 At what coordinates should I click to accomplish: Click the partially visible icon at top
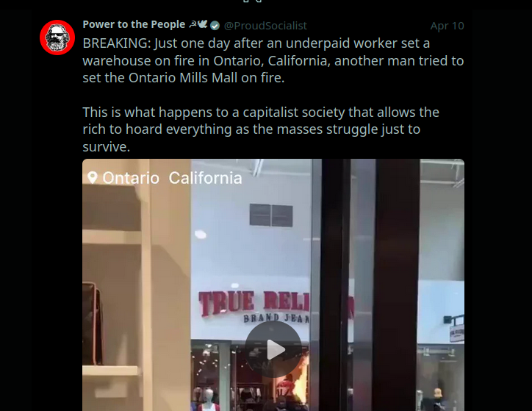pyautogui.click(x=253, y=1)
